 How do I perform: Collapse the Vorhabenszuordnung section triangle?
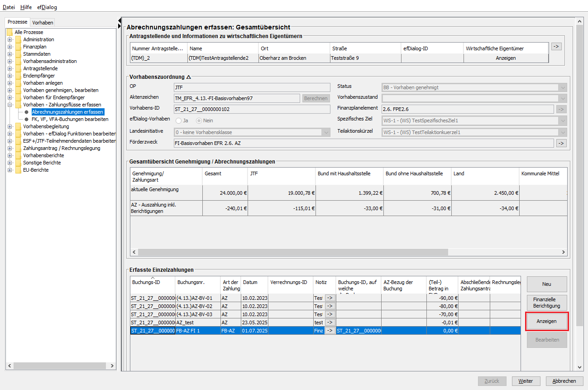189,77
